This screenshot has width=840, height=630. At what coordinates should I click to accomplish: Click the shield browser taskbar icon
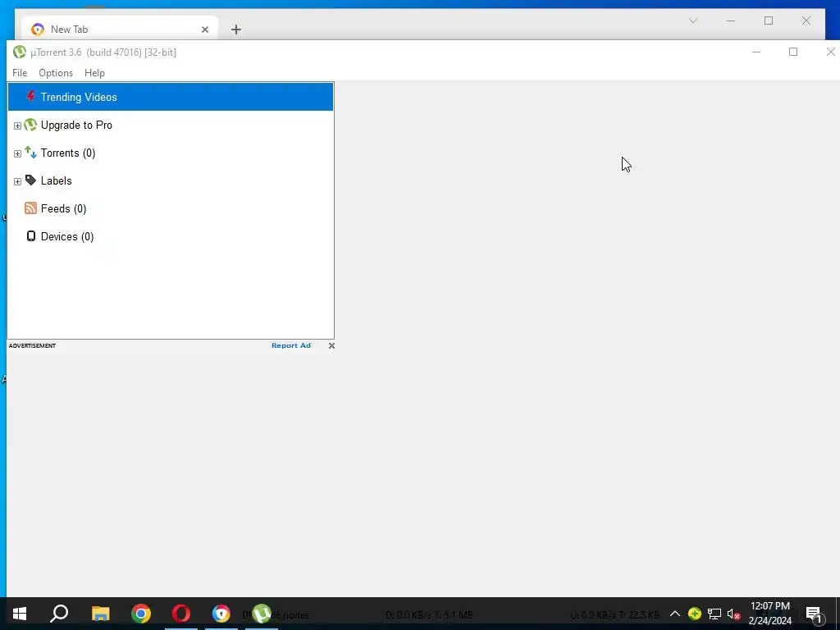[221, 614]
